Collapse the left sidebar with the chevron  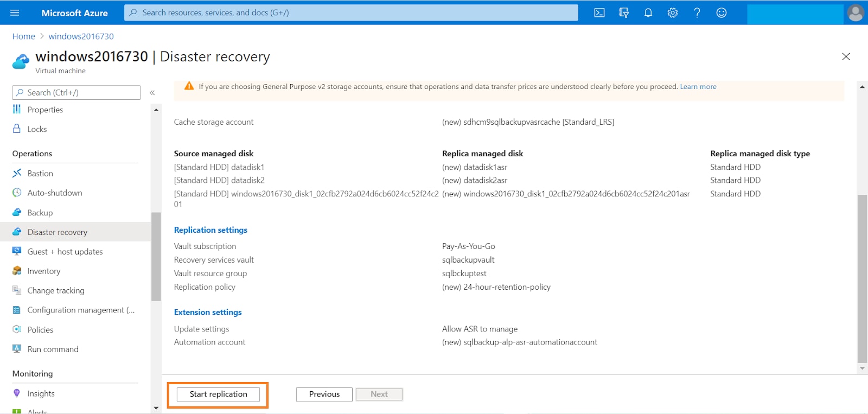click(x=152, y=93)
